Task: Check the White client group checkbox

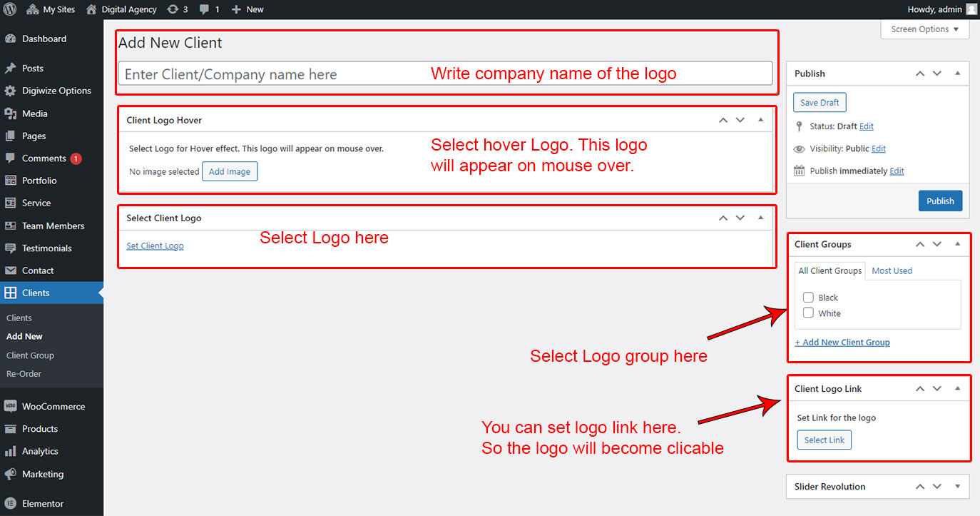Action: pos(808,313)
